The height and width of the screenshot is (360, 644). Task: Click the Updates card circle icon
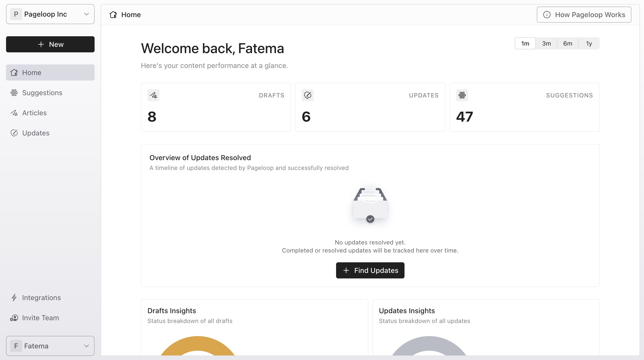[x=308, y=95]
